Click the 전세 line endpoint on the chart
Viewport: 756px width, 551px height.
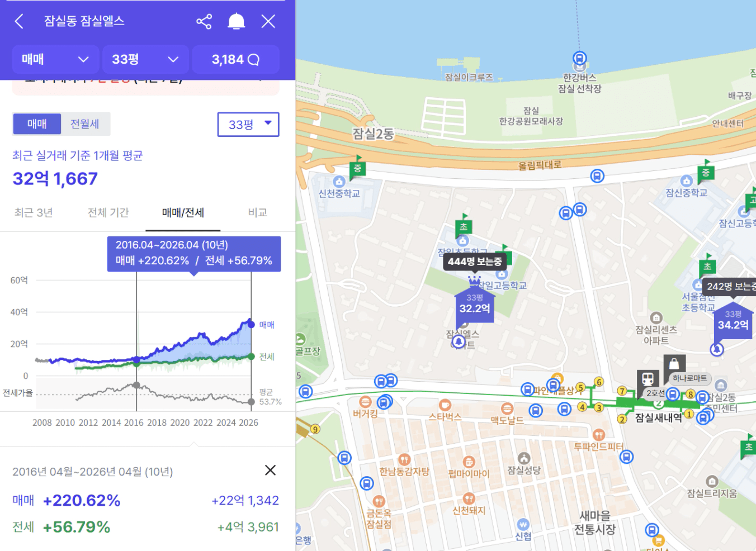[252, 357]
